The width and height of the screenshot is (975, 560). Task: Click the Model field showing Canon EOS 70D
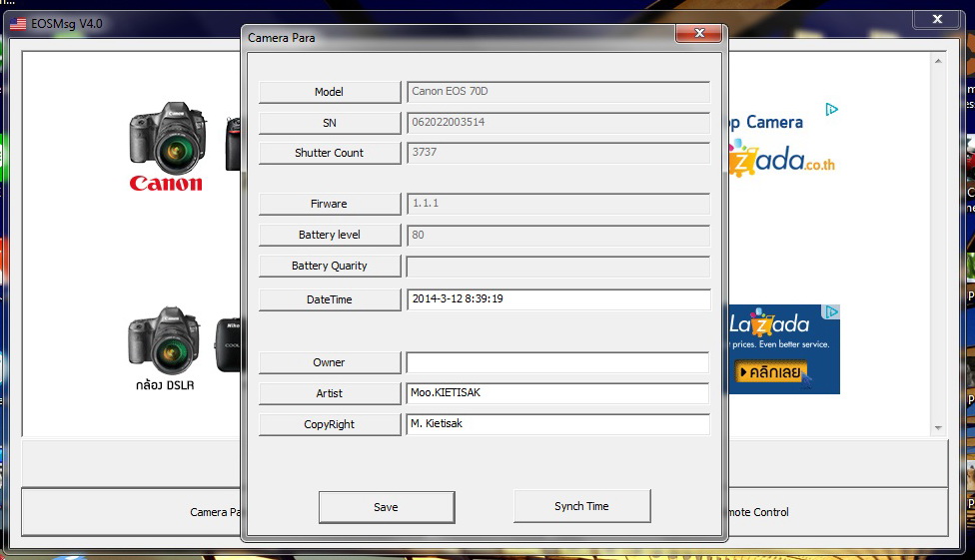pyautogui.click(x=557, y=92)
